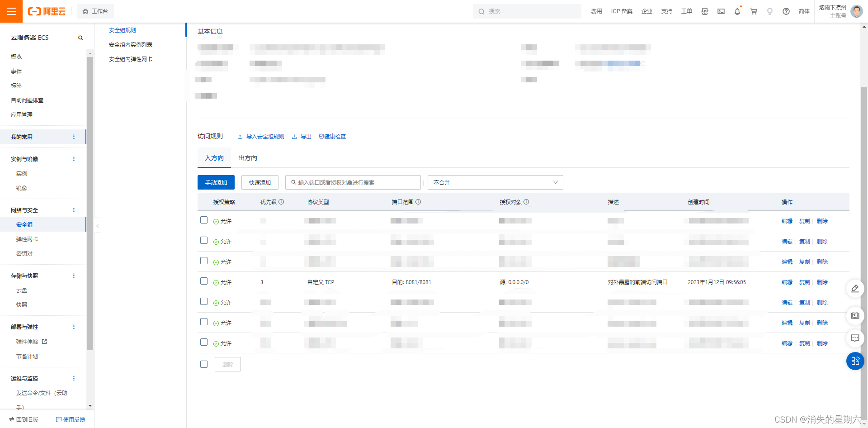The height and width of the screenshot is (428, 868).
Task: Click the floating edit pencil icon
Action: pyautogui.click(x=855, y=289)
